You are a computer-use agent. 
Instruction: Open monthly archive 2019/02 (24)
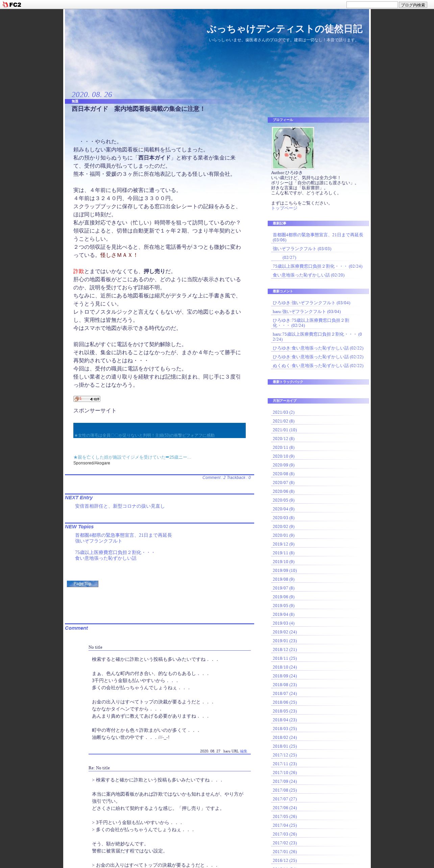coord(285,632)
